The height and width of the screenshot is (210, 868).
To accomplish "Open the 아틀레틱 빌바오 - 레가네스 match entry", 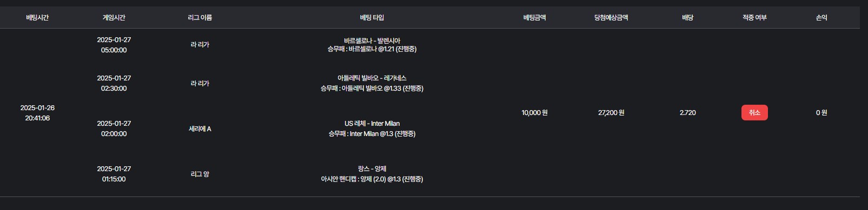I will tap(372, 78).
